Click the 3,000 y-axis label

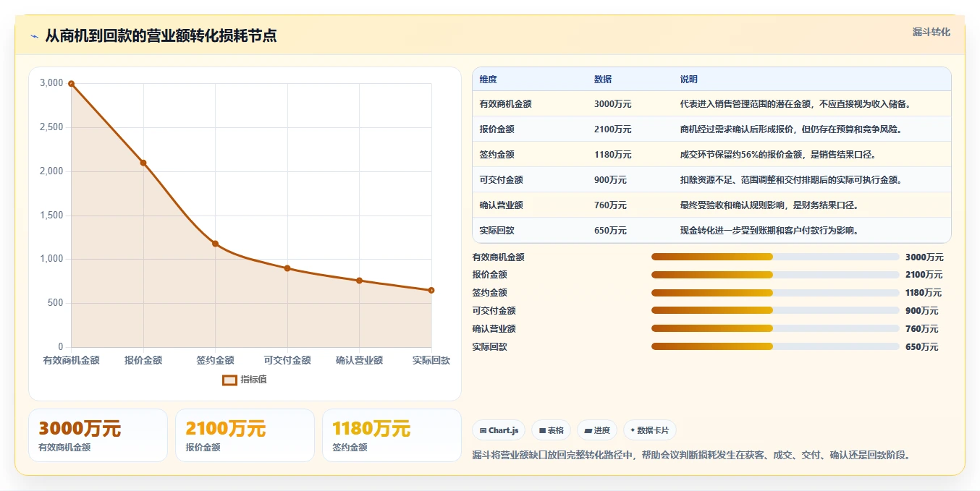[51, 83]
